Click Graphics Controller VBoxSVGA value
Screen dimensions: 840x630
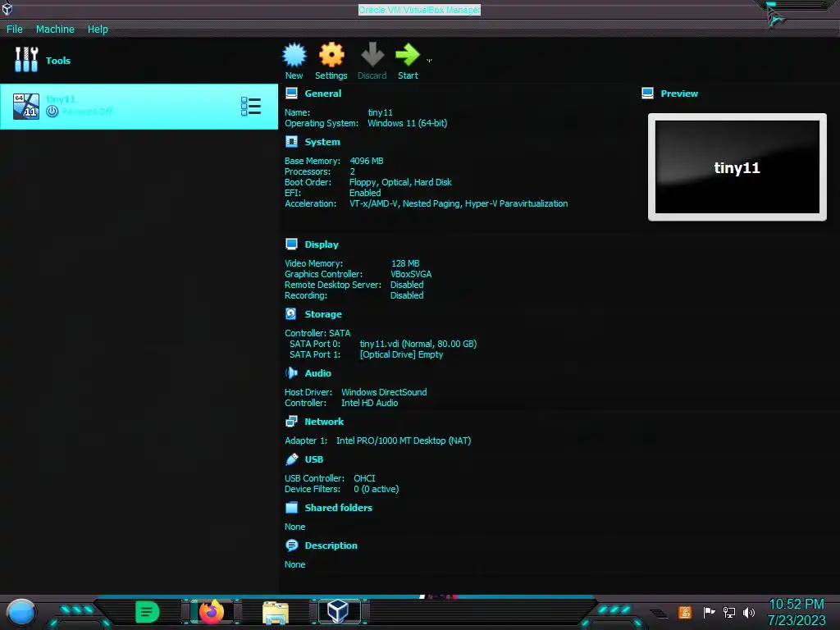411,274
